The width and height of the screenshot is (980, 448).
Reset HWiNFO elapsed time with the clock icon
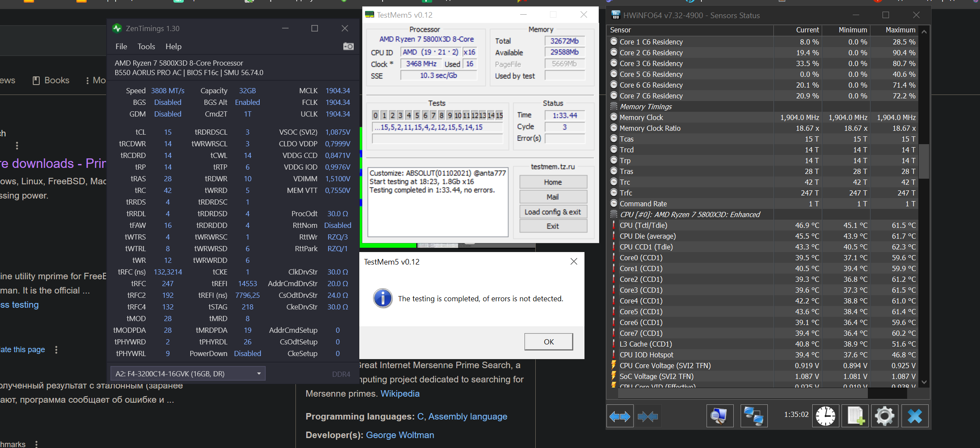(x=826, y=416)
